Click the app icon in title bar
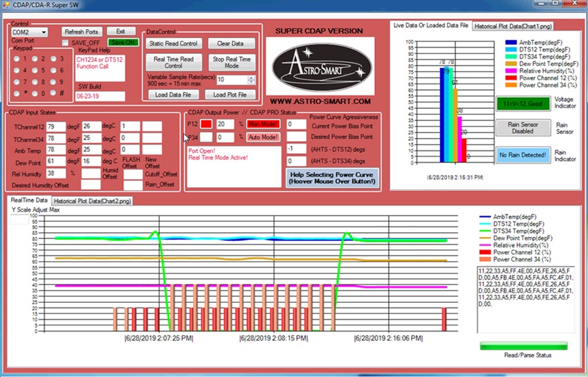588x377 pixels. tap(6, 5)
